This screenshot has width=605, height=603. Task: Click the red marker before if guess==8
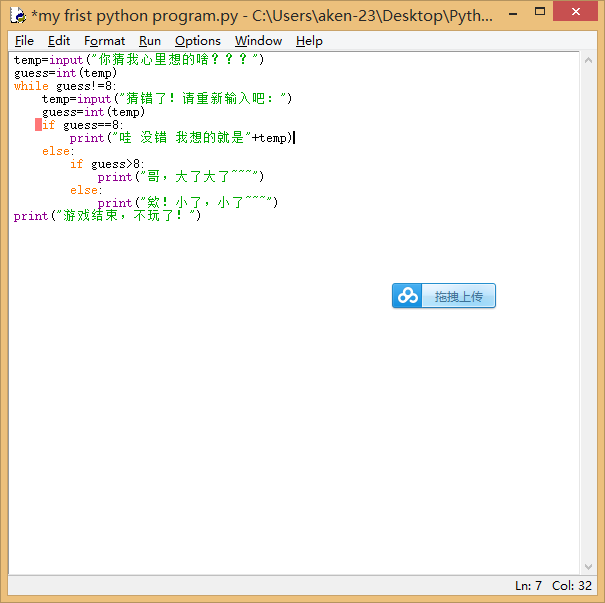pos(38,125)
